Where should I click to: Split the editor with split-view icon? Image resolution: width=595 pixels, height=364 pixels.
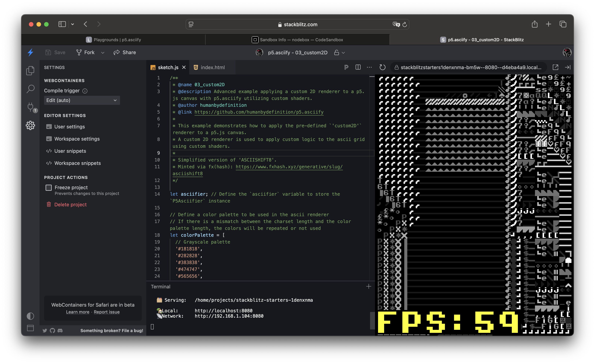[x=358, y=67]
